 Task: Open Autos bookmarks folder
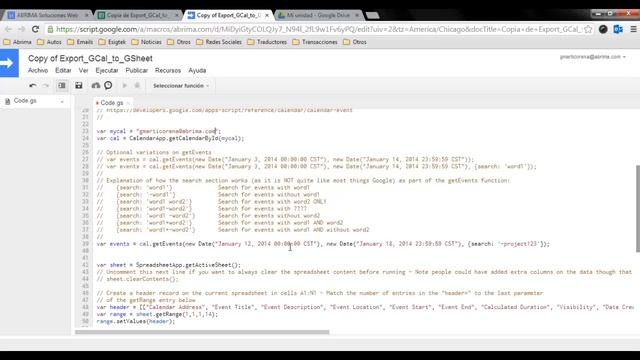49,42
